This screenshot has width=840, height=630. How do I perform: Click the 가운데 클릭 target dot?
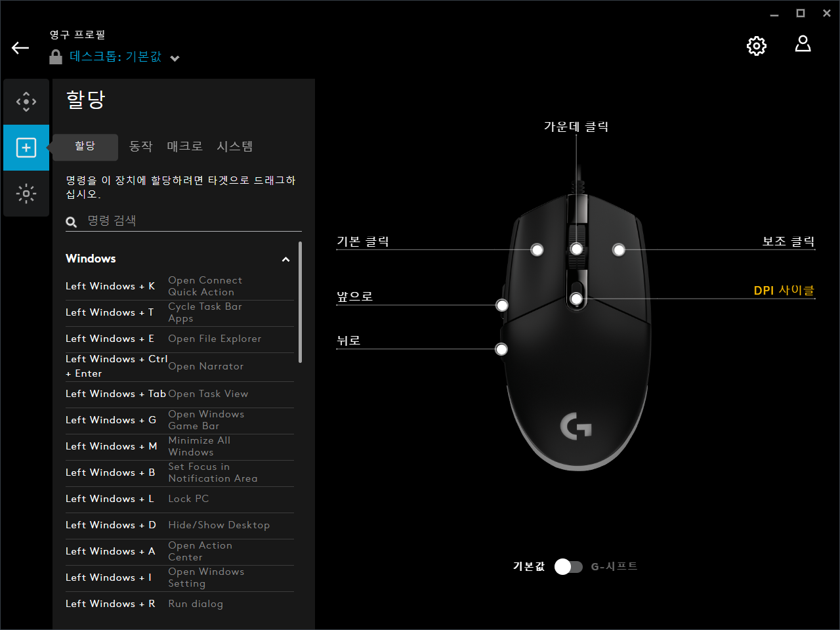tap(576, 248)
